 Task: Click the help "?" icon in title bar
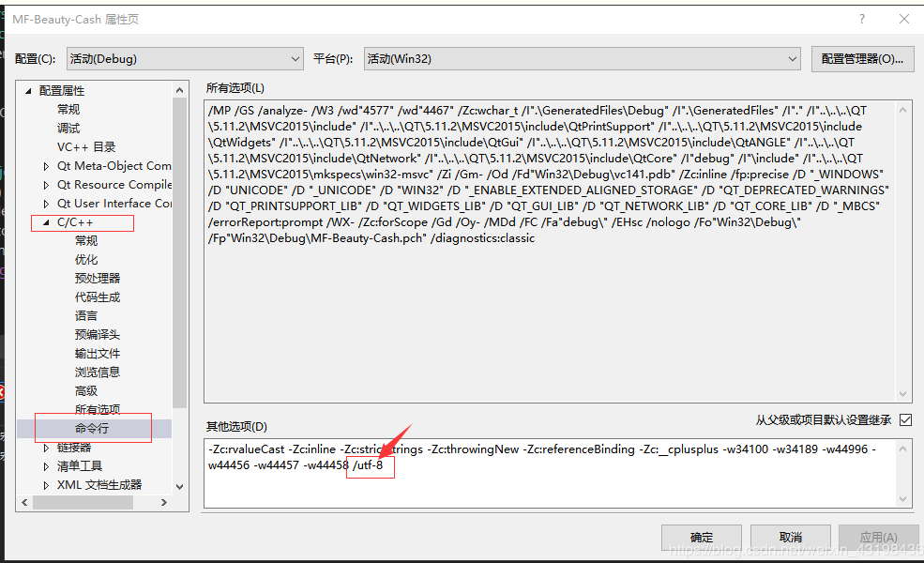coord(861,19)
